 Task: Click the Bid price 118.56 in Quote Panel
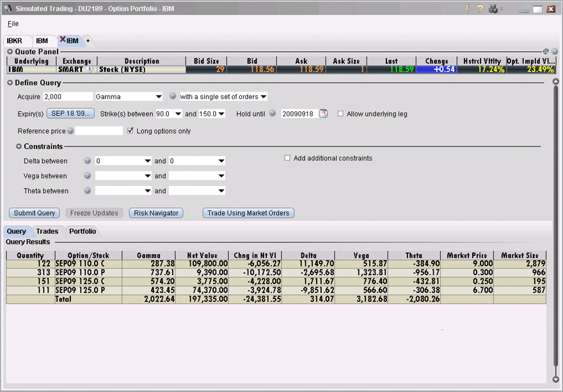coord(262,69)
